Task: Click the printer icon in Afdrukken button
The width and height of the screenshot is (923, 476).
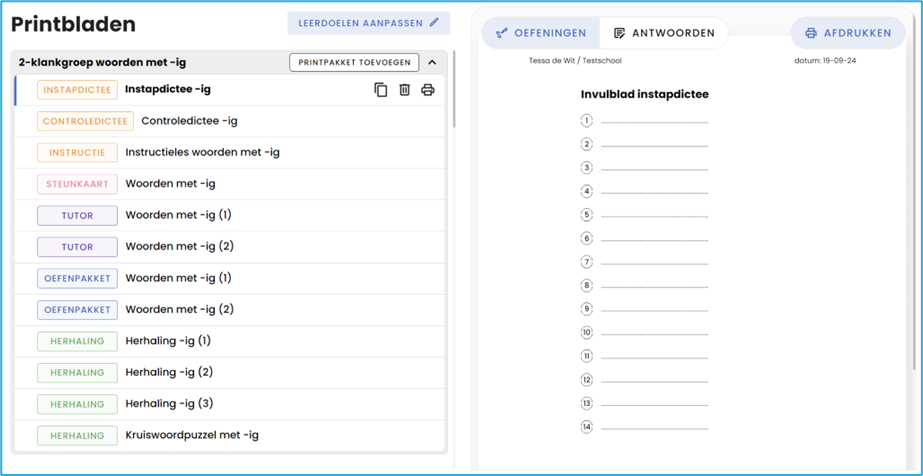Action: [811, 33]
